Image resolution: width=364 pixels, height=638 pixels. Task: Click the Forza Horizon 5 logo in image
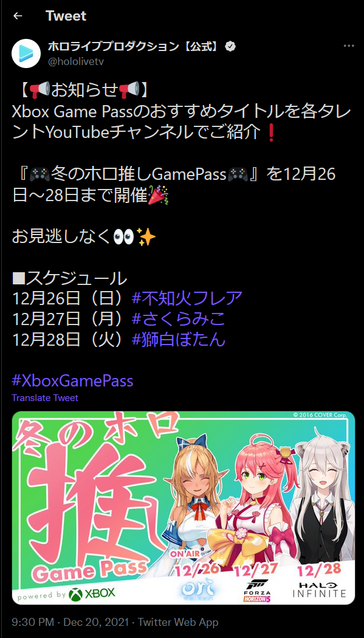[256, 591]
